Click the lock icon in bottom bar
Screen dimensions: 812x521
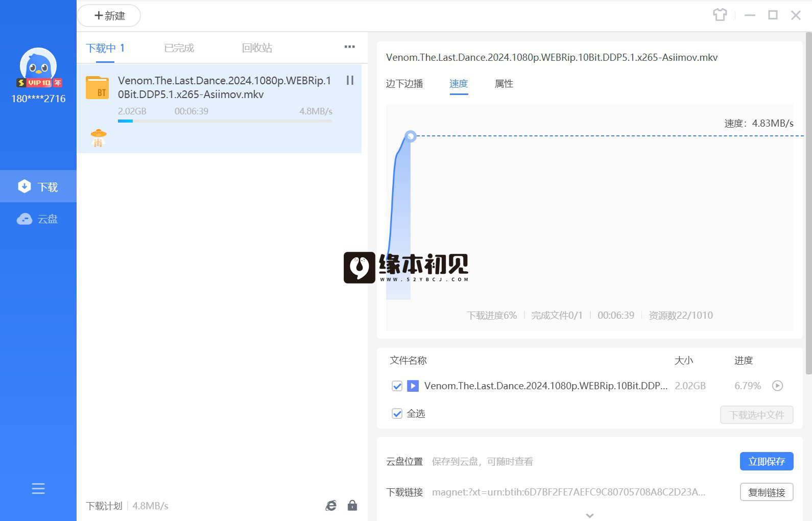click(352, 506)
